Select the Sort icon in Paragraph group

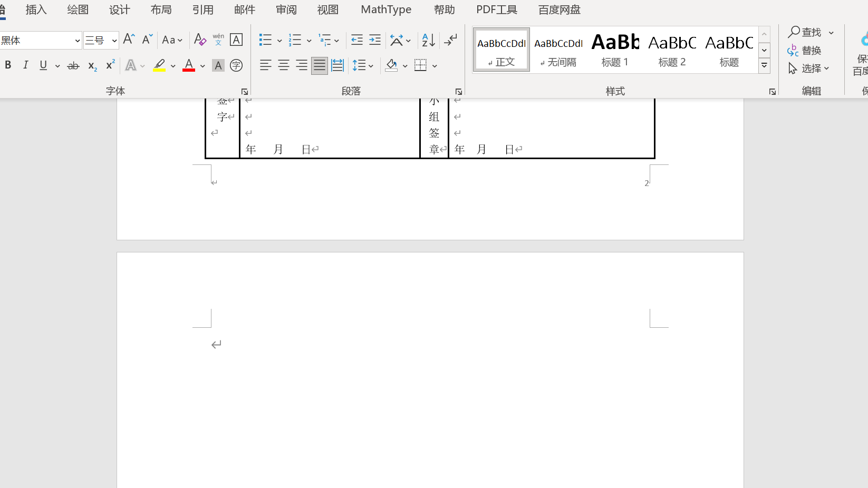[x=428, y=40]
